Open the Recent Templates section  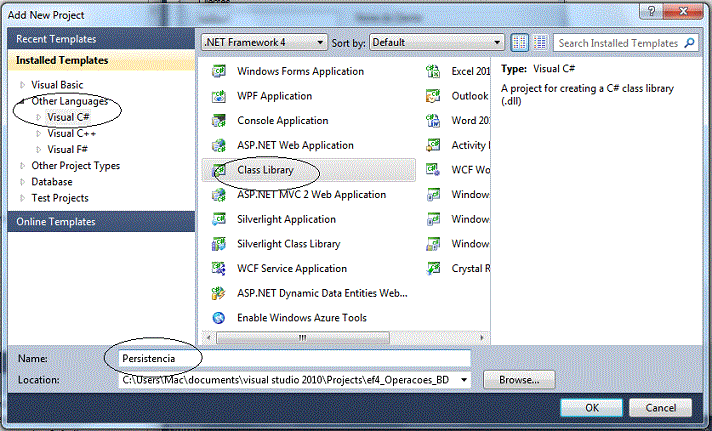[101, 39]
